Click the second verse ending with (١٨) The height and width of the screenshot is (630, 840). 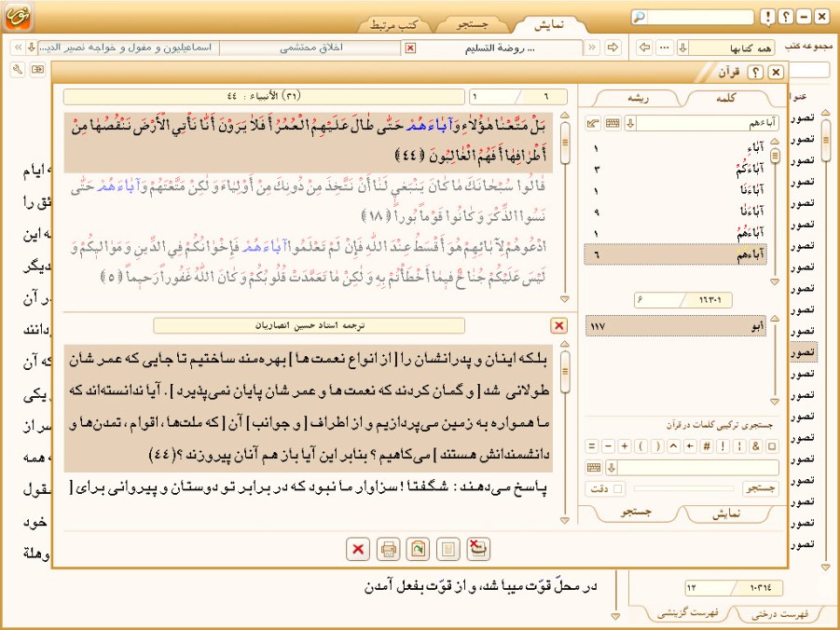(308, 201)
